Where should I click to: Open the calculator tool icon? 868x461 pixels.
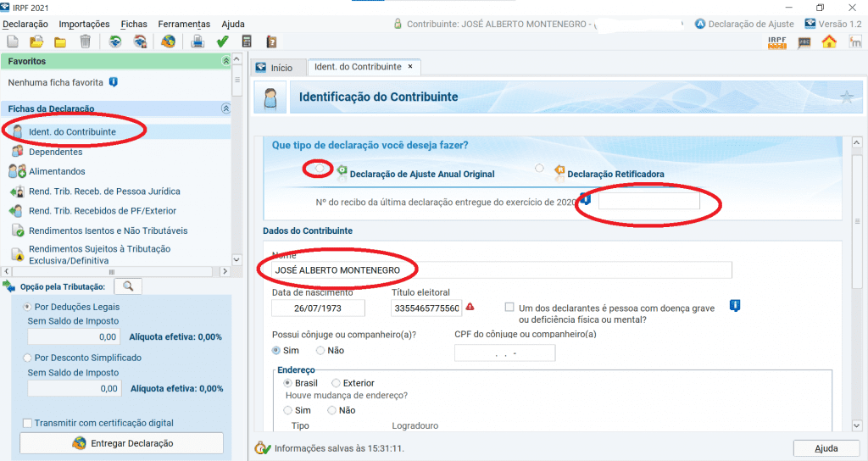(247, 42)
